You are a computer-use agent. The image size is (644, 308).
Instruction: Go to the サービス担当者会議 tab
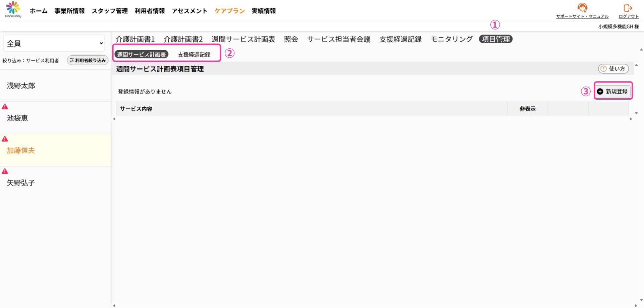tap(338, 39)
